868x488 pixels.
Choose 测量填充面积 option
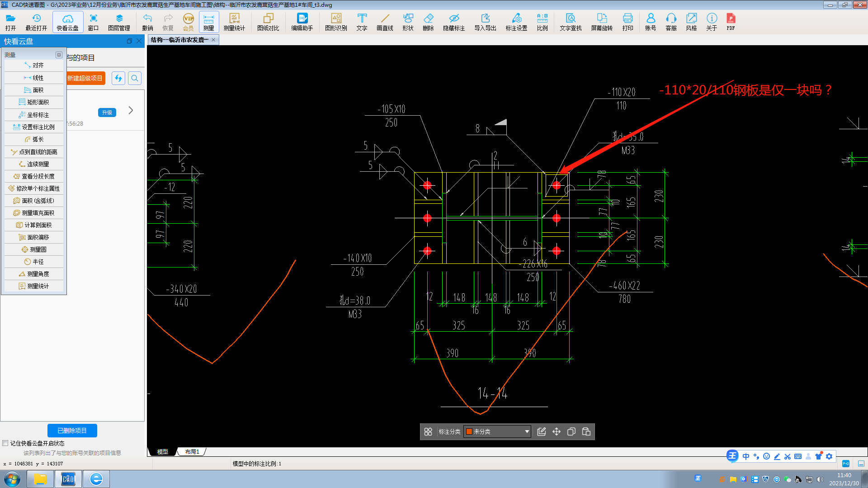click(x=34, y=213)
